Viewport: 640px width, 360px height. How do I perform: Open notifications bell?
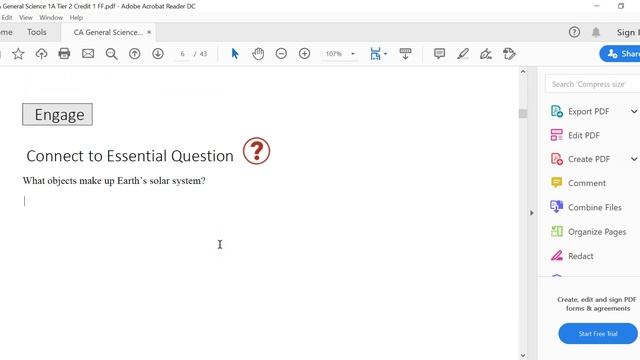point(596,32)
